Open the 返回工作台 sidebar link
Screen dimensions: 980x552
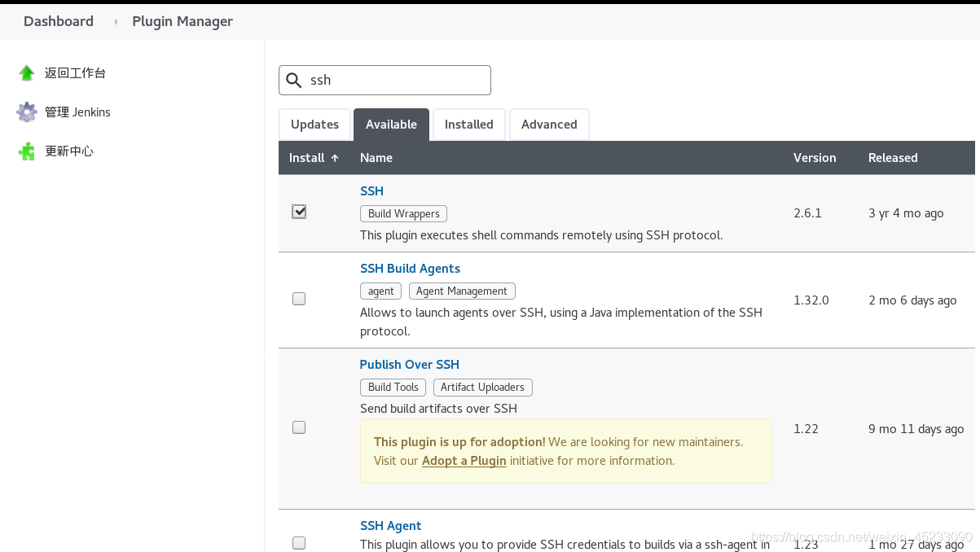(x=75, y=73)
